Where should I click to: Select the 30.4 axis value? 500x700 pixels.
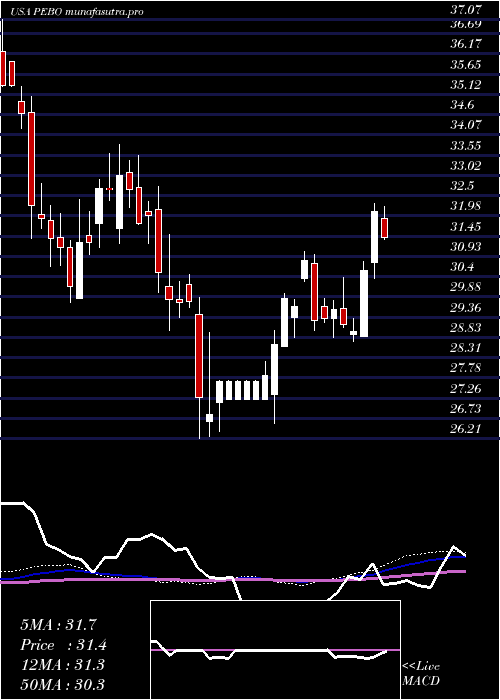coord(462,267)
